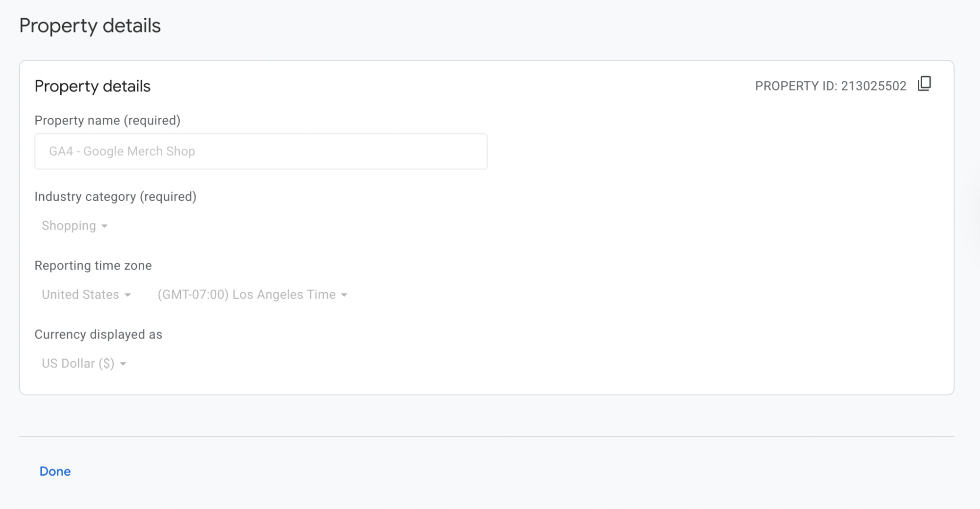The width and height of the screenshot is (980, 509).
Task: Open the US Dollar currency dropdown
Action: (x=84, y=363)
